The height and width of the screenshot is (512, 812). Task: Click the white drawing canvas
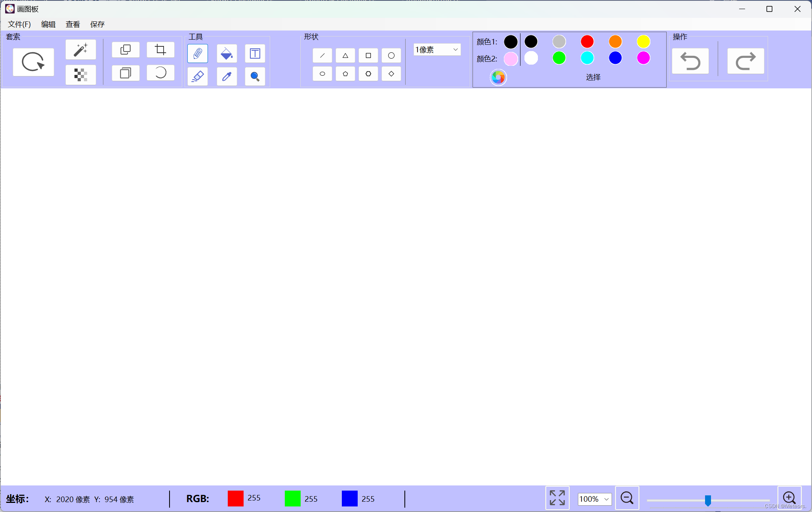pos(406,287)
